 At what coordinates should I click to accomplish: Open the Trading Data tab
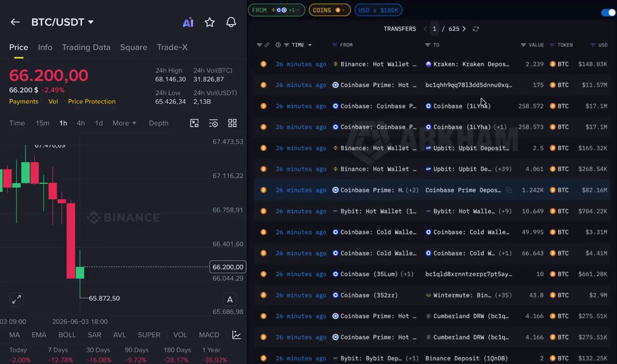pos(86,47)
